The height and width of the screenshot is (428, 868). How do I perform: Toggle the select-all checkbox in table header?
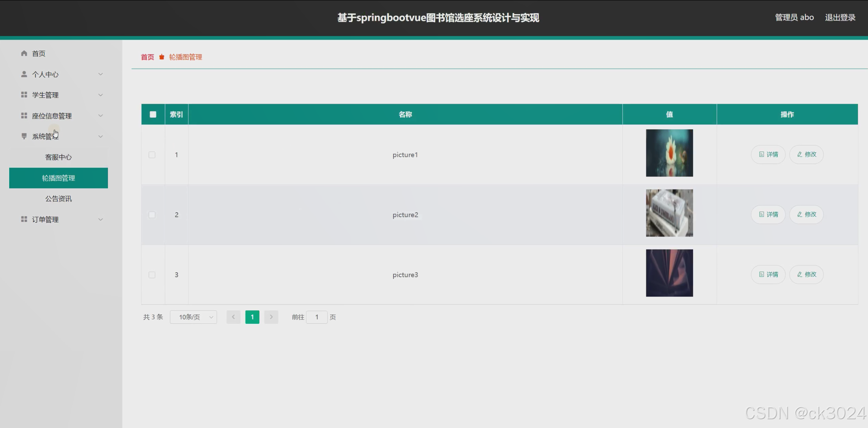tap(153, 114)
